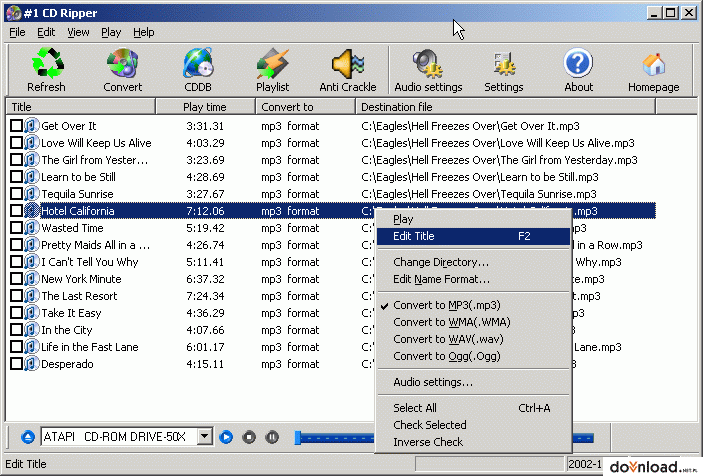Viewport: 703px width, 476px height.
Task: Click the track icon beside In the City
Action: tap(31, 330)
